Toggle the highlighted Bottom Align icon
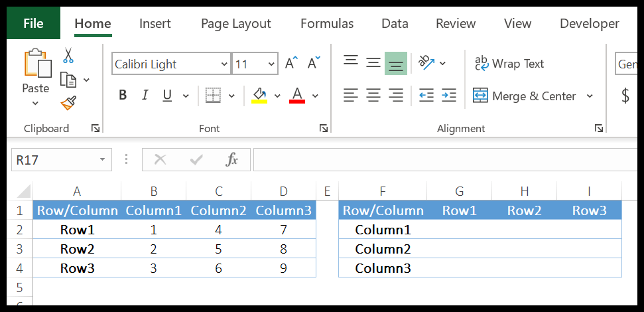644x312 pixels. point(396,64)
